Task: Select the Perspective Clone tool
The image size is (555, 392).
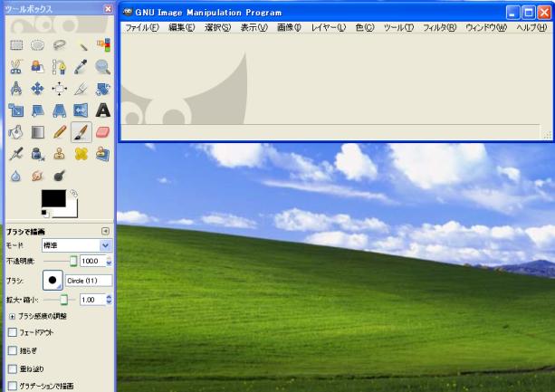Action: coord(103,154)
